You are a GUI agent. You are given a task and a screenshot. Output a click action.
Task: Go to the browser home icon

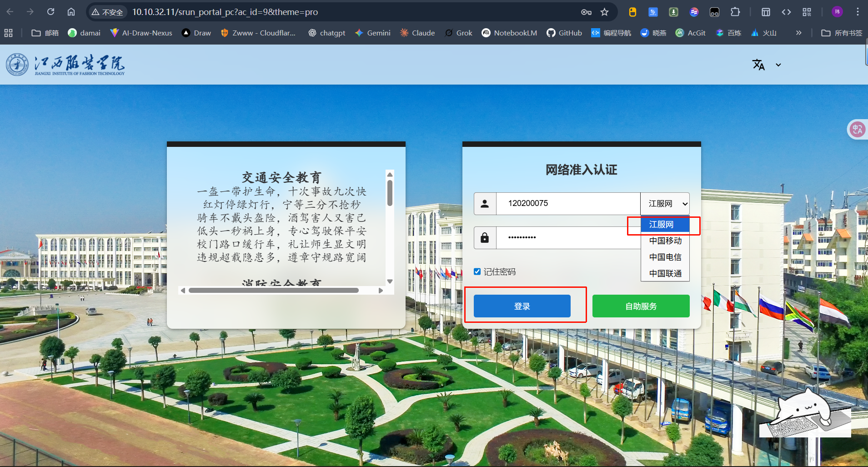coord(71,12)
